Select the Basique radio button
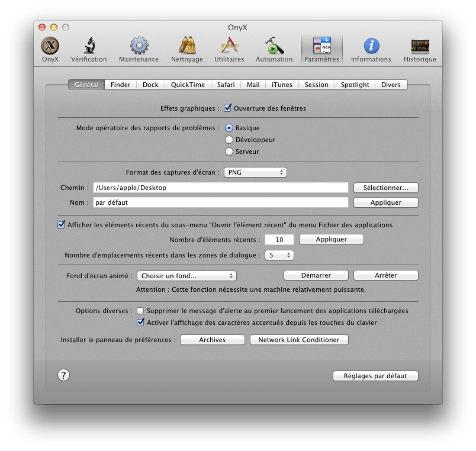Image resolution: width=476 pixels, height=451 pixels. (229, 128)
